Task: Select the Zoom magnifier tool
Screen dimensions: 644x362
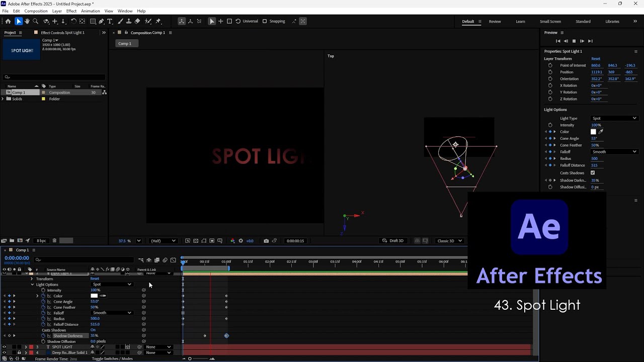Action: (35, 21)
